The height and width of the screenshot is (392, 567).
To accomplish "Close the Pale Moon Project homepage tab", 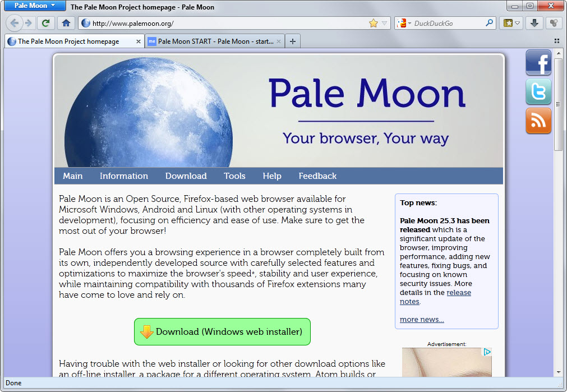I will [x=138, y=41].
